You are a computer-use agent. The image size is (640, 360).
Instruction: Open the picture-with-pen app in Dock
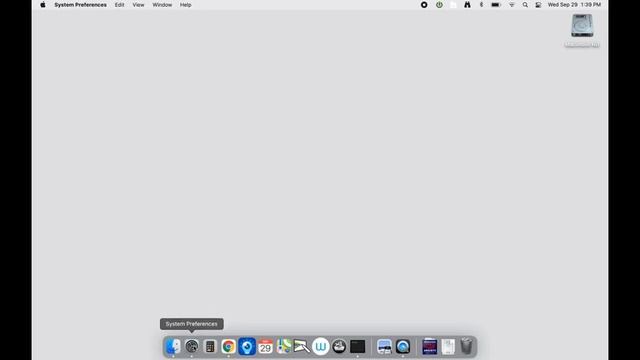(302, 347)
